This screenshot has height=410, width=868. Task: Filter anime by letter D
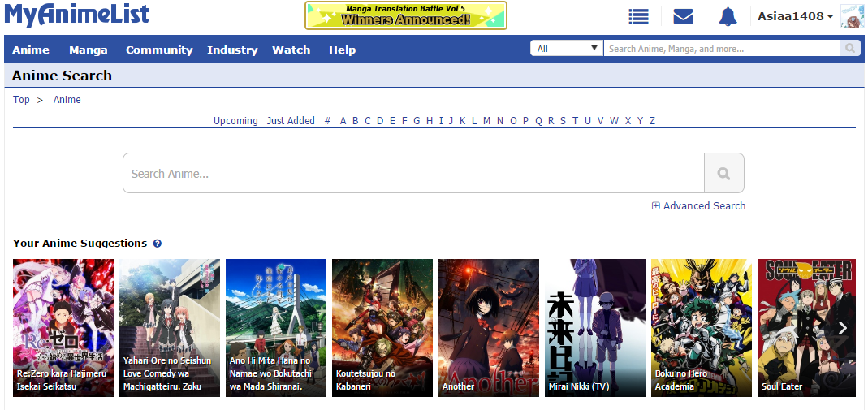coord(380,121)
